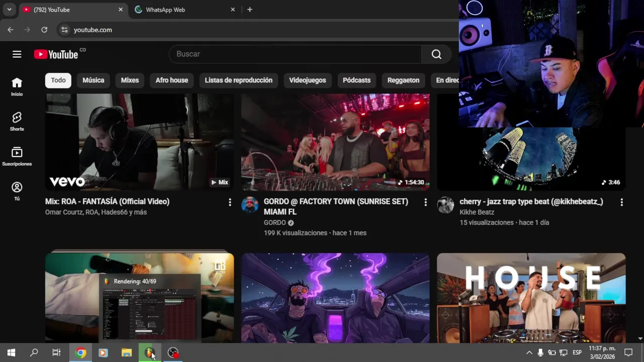This screenshot has width=644, height=362.
Task: Click the page scrollbar down arrow
Action: coord(640,339)
